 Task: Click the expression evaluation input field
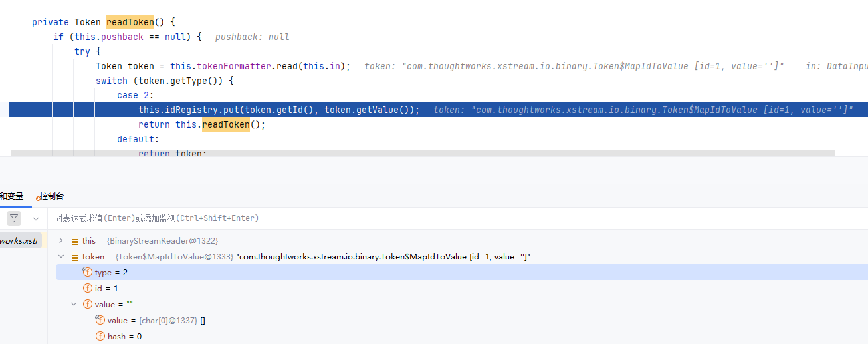(459, 218)
